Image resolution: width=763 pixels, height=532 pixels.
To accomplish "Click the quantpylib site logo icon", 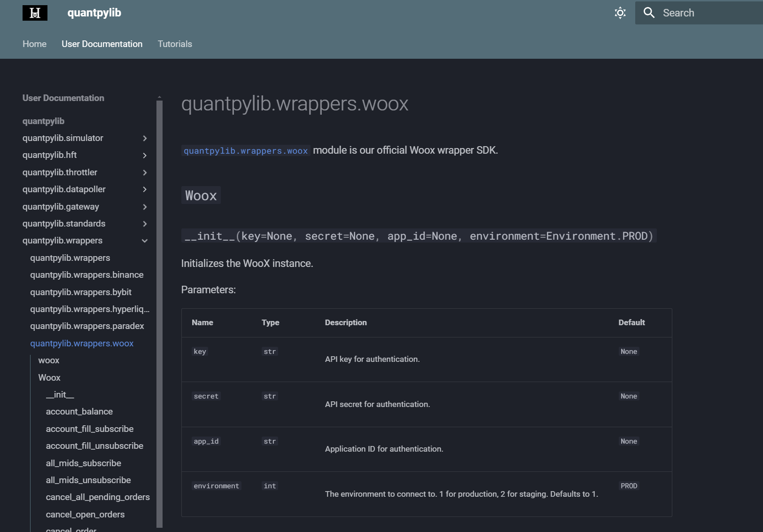I will [35, 13].
